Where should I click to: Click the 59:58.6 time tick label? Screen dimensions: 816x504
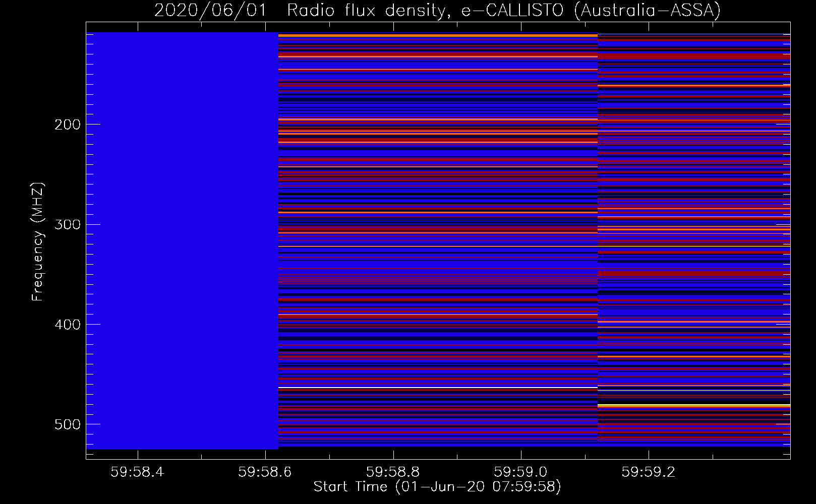coord(265,472)
